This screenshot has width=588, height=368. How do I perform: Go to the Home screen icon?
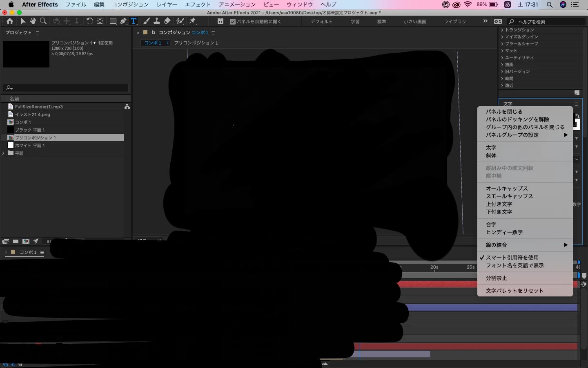[x=10, y=21]
